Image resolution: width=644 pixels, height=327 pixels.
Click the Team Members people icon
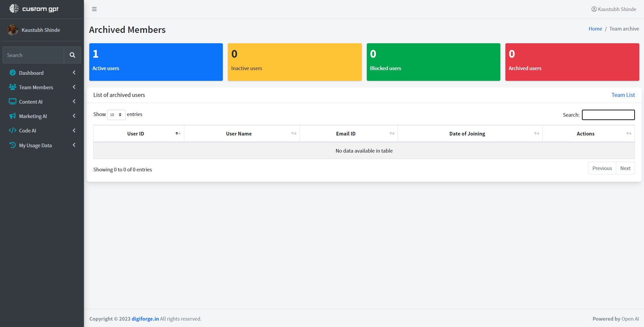coord(12,87)
